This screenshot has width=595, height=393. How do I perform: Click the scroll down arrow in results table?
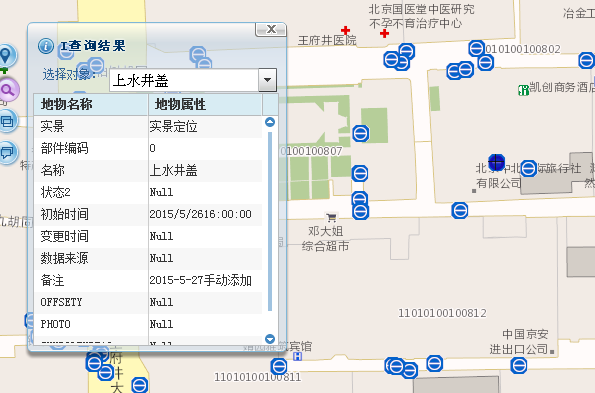pyautogui.click(x=270, y=338)
